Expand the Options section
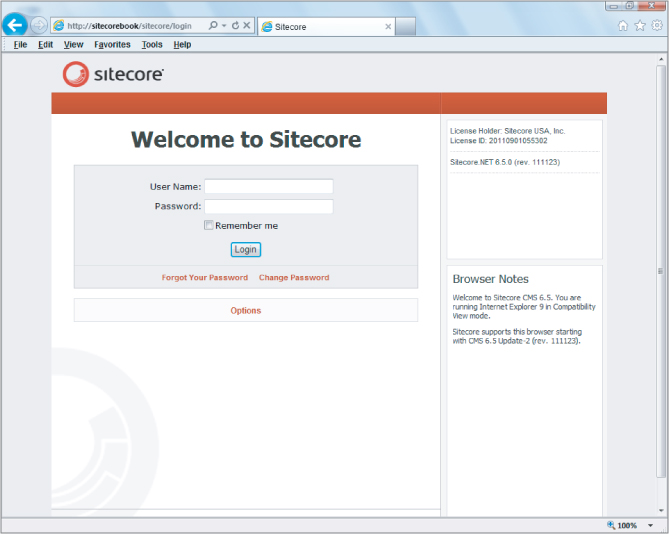The width and height of the screenshot is (669, 534). [x=245, y=310]
